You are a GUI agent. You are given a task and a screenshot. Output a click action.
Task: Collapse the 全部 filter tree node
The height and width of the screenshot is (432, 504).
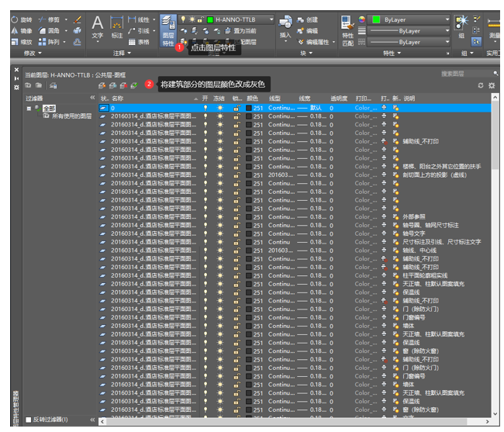[29, 108]
